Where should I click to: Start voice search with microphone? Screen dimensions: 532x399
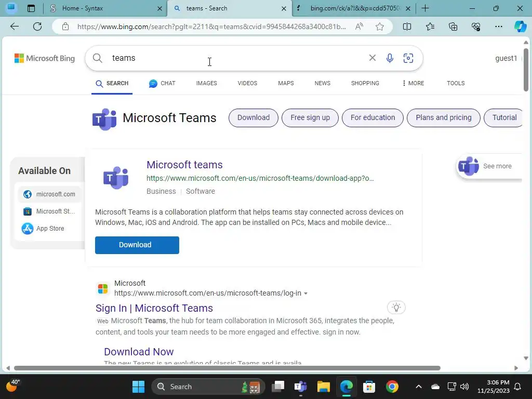[x=390, y=58]
